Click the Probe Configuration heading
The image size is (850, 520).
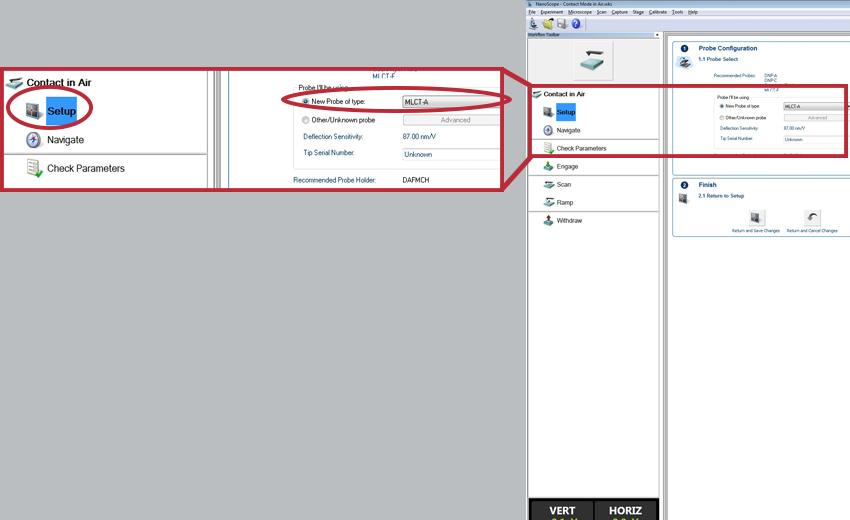727,48
